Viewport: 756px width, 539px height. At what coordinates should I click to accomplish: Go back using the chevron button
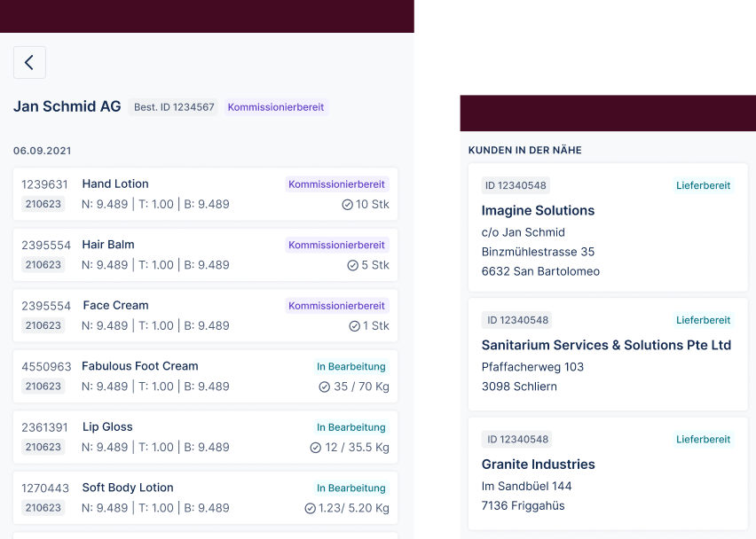(x=29, y=63)
